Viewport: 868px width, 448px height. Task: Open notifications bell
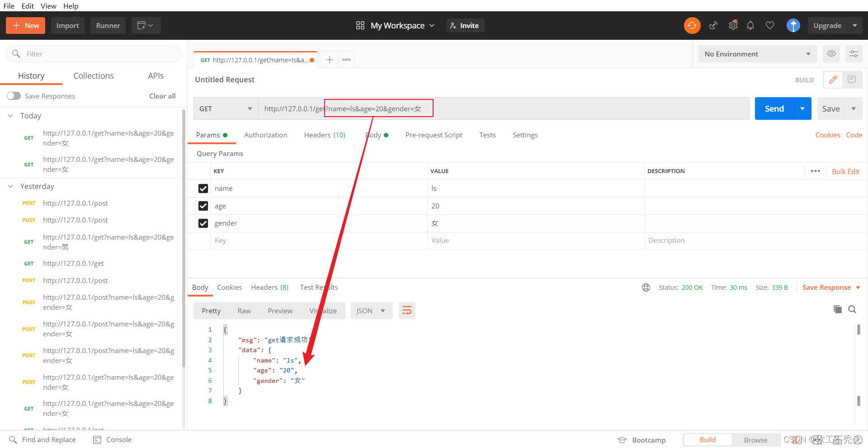point(750,25)
